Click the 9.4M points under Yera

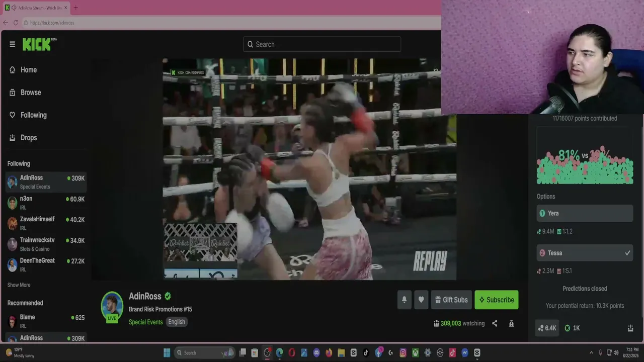click(x=545, y=231)
